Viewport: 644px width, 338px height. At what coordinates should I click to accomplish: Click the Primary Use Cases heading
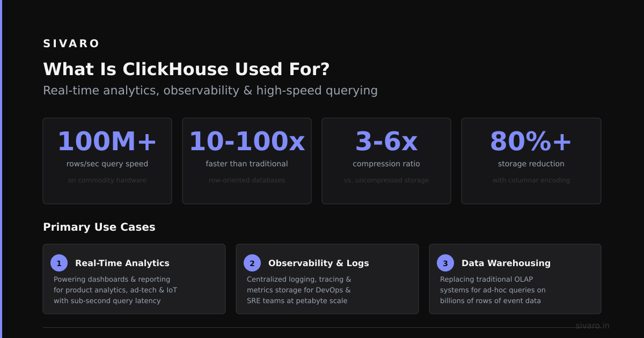coord(99,227)
